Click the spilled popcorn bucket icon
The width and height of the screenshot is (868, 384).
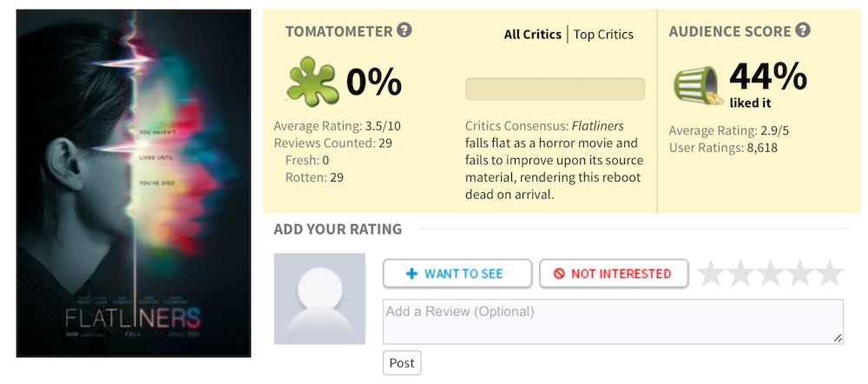coord(698,86)
